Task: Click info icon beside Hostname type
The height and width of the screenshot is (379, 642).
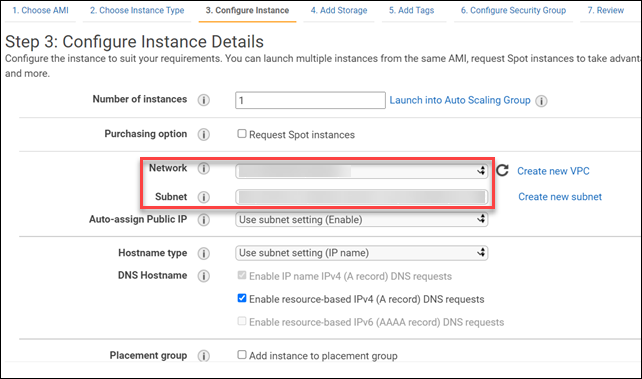Action: coord(203,253)
